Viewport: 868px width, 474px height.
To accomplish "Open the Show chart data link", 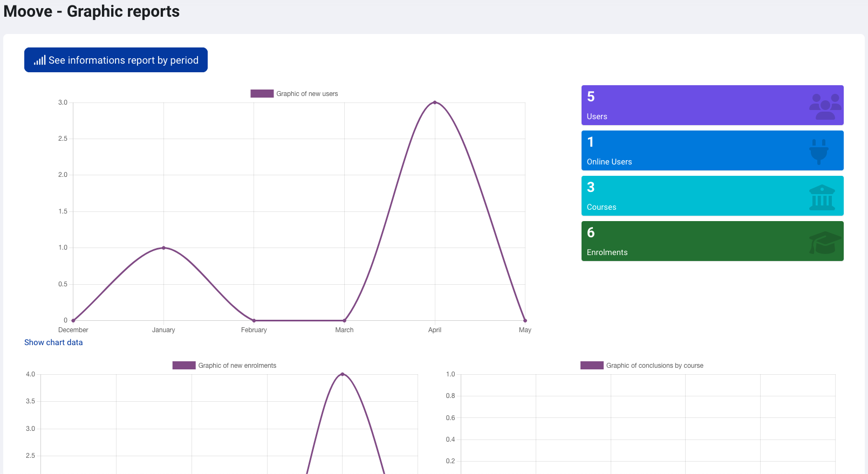I will pyautogui.click(x=53, y=342).
